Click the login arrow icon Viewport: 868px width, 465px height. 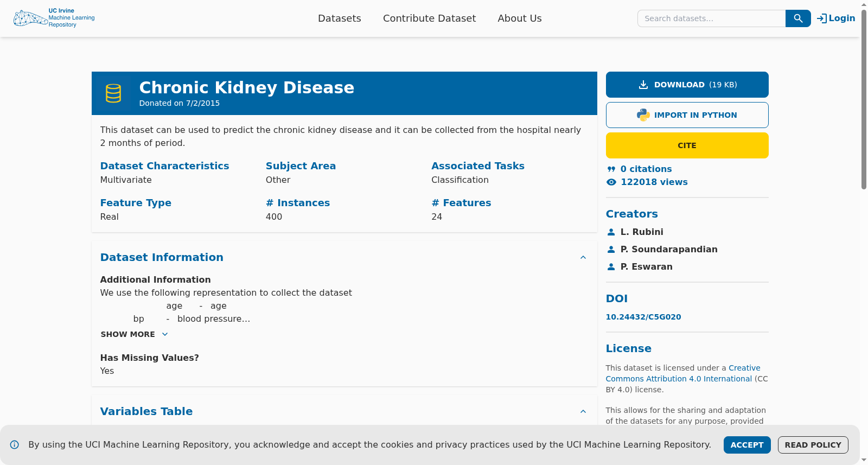click(822, 18)
